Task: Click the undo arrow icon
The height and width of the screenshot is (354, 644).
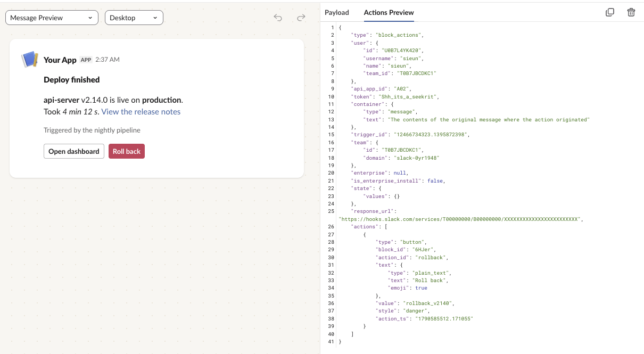Action: (278, 18)
